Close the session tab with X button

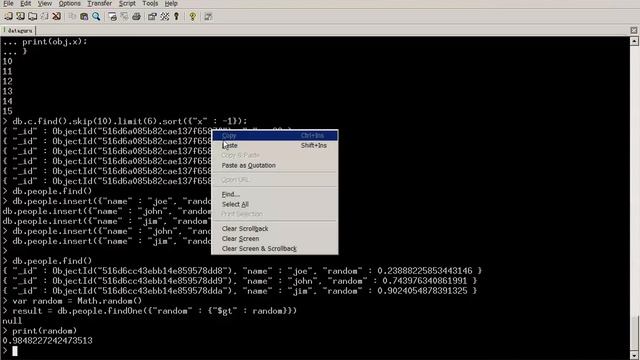(x=633, y=31)
